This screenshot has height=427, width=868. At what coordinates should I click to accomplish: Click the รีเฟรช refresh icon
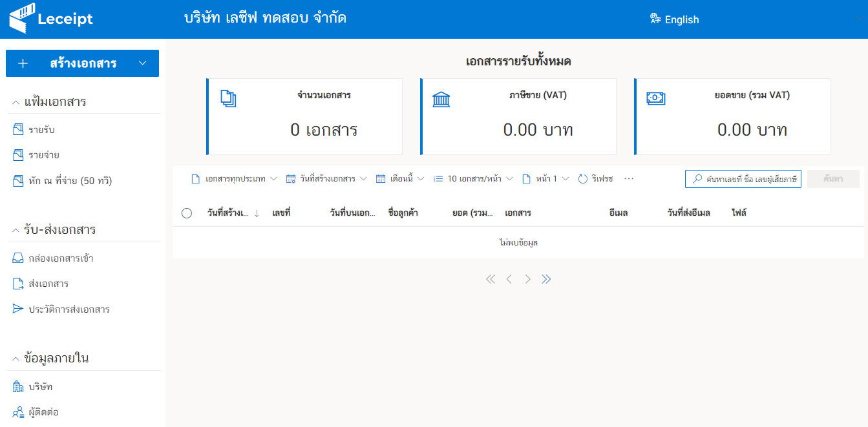(x=584, y=178)
